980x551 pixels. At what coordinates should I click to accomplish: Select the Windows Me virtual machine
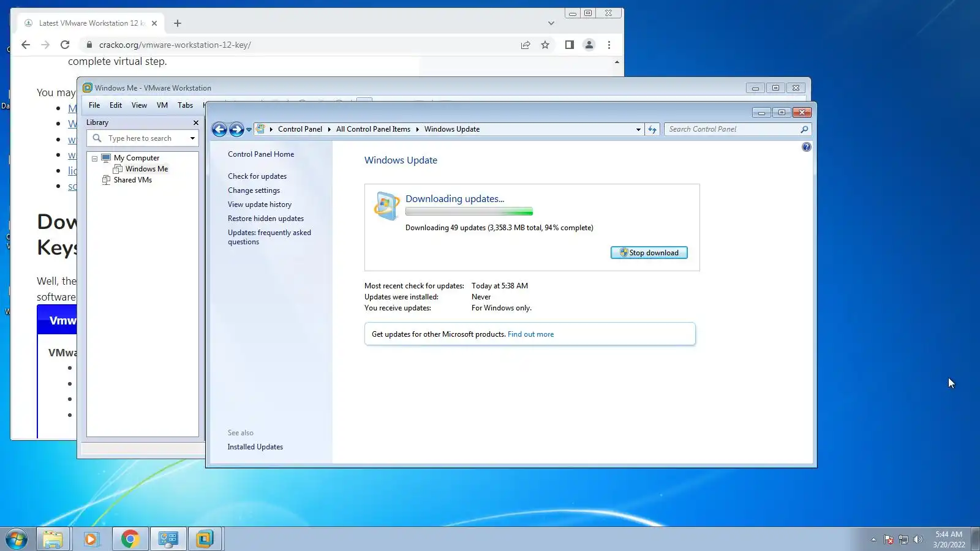point(146,169)
